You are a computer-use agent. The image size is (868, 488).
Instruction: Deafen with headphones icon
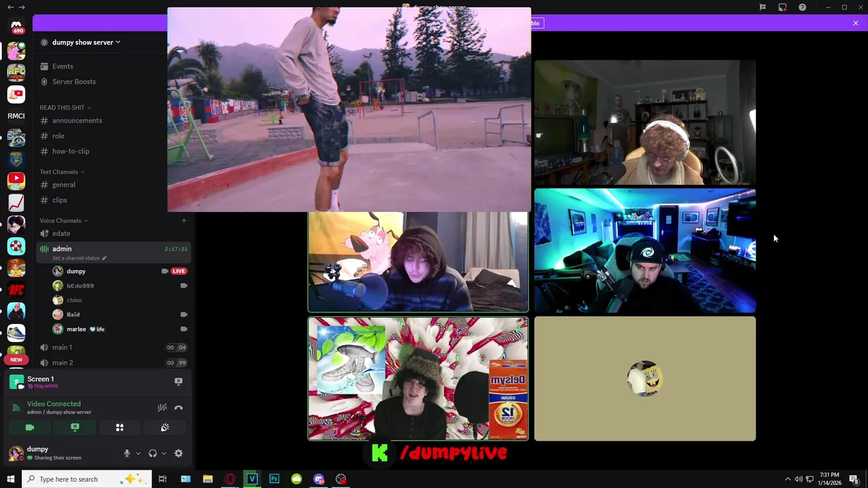pos(153,453)
